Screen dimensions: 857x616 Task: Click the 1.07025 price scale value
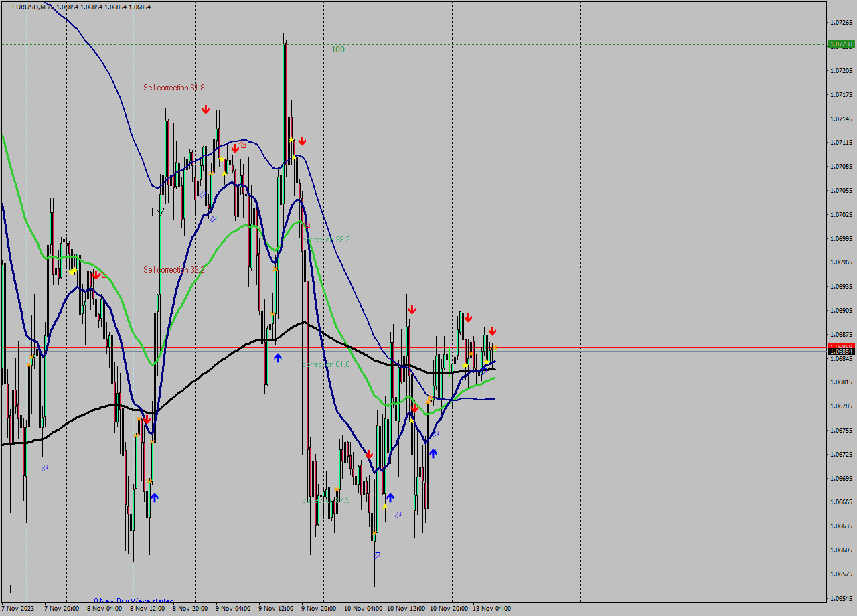pos(842,215)
